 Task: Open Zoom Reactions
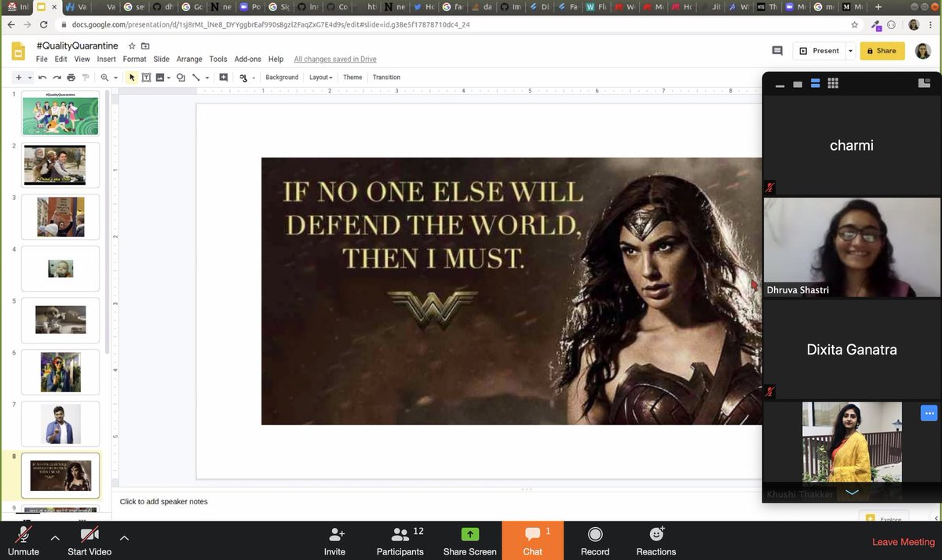coord(656,540)
